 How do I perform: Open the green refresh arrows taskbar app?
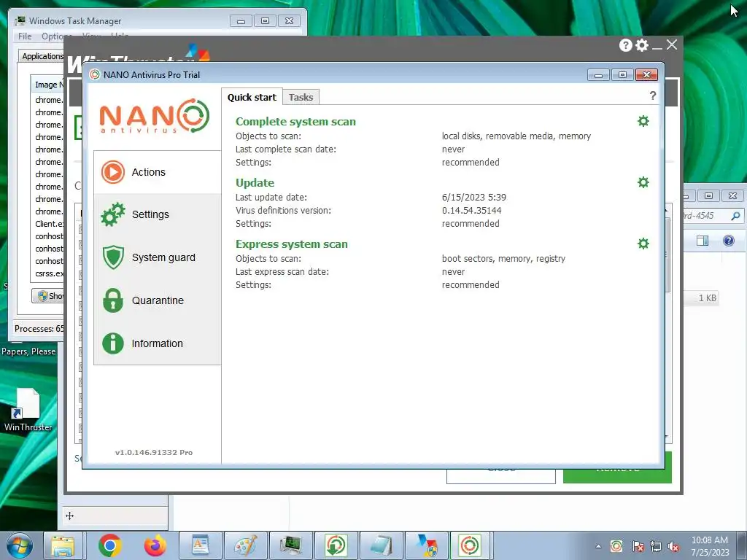[x=336, y=545]
